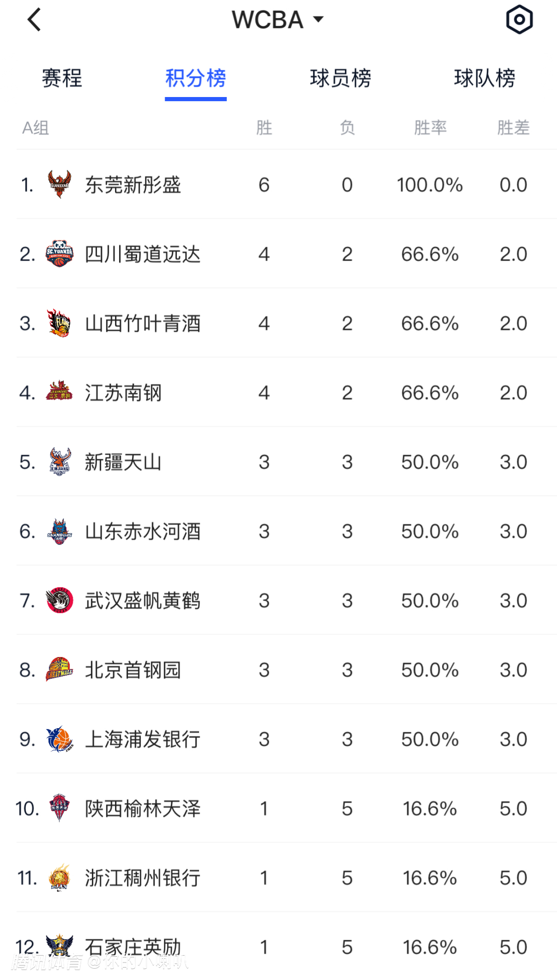This screenshot has height=980, width=557.
Task: Click the 胜差 column header
Action: tap(513, 127)
